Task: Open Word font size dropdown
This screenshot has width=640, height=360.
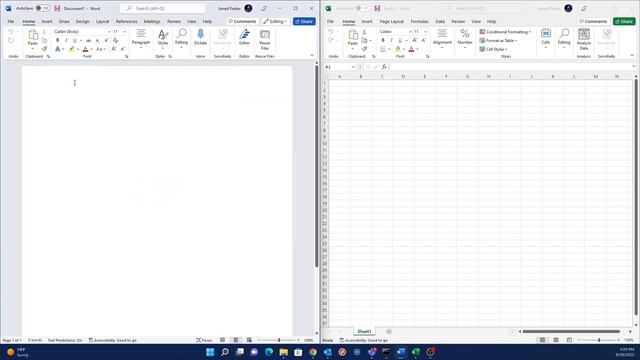Action: click(124, 31)
